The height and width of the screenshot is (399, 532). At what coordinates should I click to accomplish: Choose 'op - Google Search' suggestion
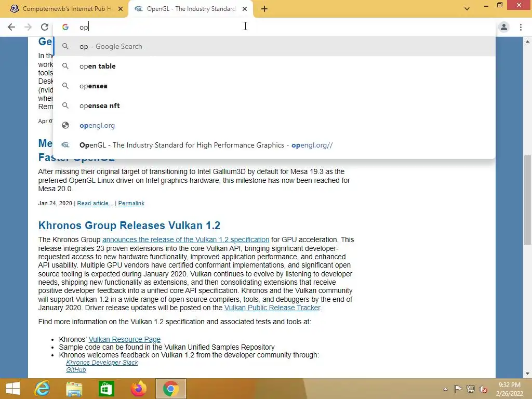point(274,46)
